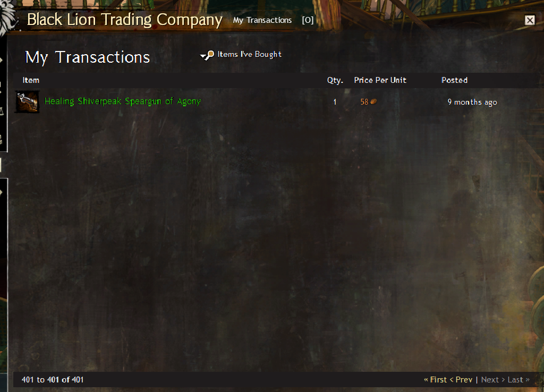Click the small dropdown arrow beside the key

tap(203, 56)
